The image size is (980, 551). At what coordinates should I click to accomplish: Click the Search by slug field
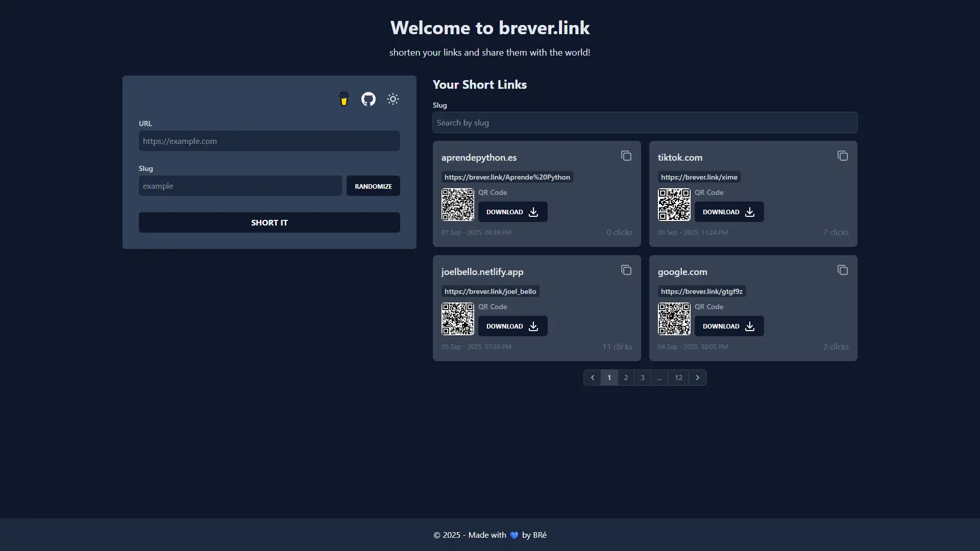(x=645, y=122)
